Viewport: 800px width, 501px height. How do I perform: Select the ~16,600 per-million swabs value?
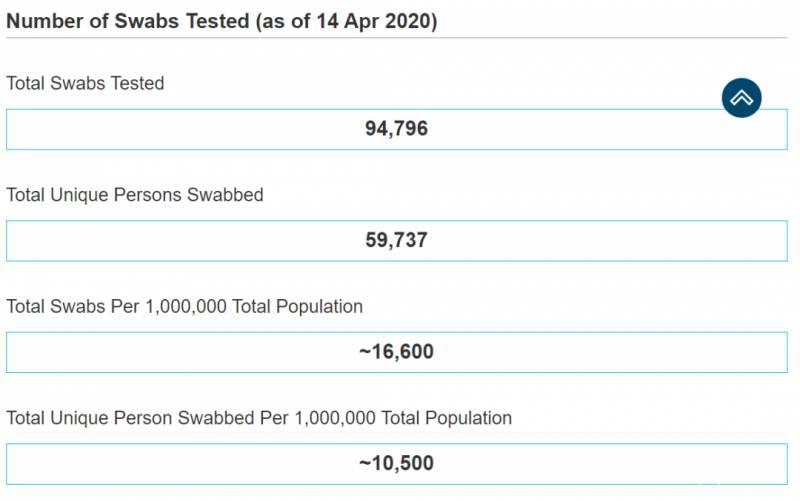pyautogui.click(x=396, y=352)
